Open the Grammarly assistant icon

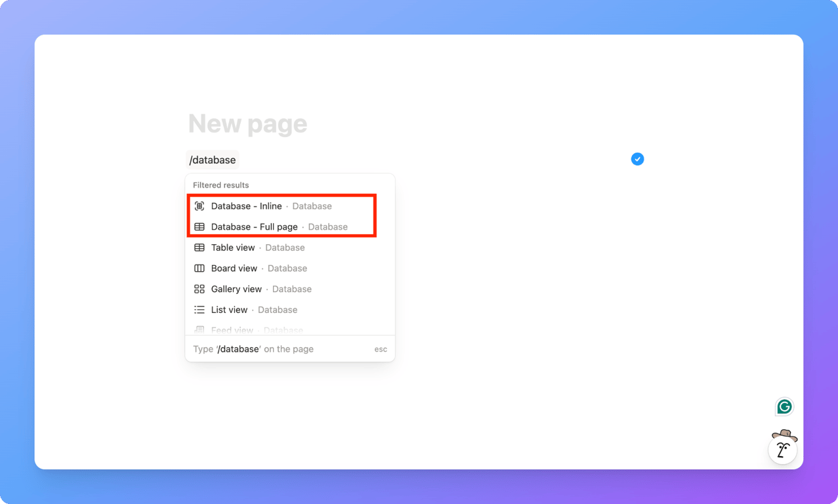(x=784, y=407)
